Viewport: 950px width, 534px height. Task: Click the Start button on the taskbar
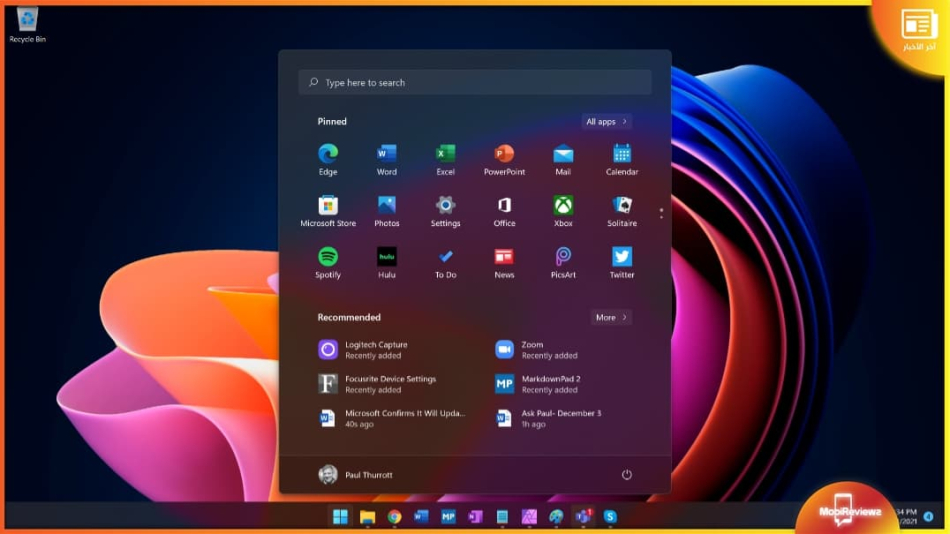tap(340, 516)
